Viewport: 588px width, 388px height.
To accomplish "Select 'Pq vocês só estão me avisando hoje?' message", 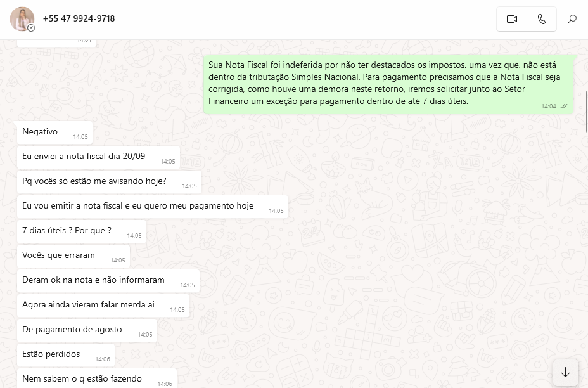I will coord(109,182).
